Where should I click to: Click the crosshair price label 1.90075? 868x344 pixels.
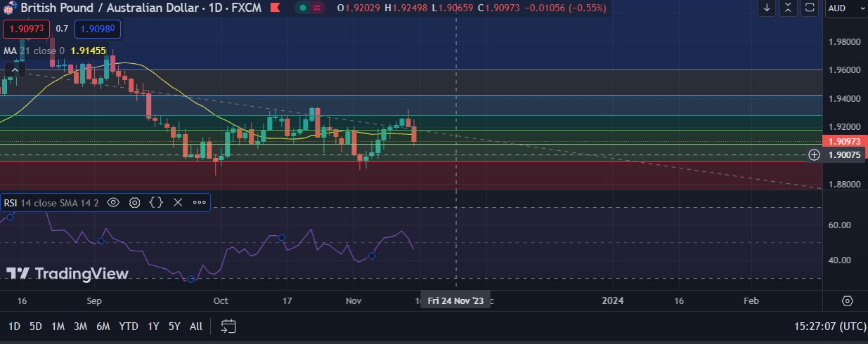coord(845,154)
